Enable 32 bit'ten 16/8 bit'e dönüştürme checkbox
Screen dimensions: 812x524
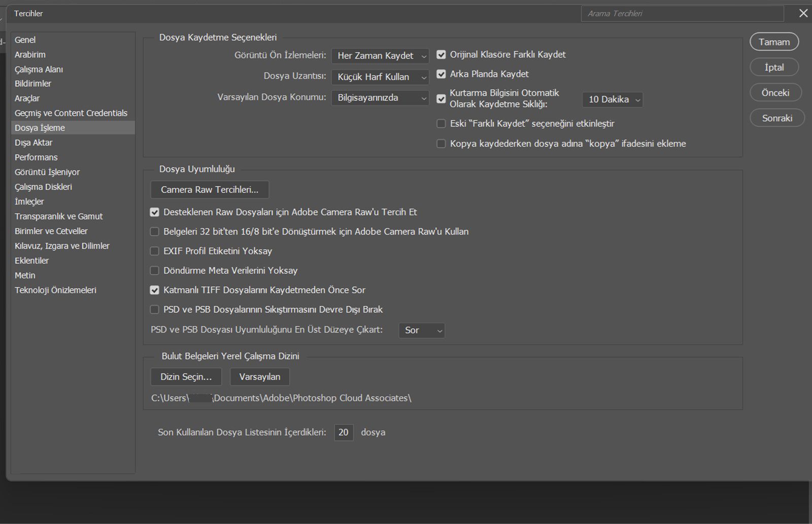click(155, 231)
